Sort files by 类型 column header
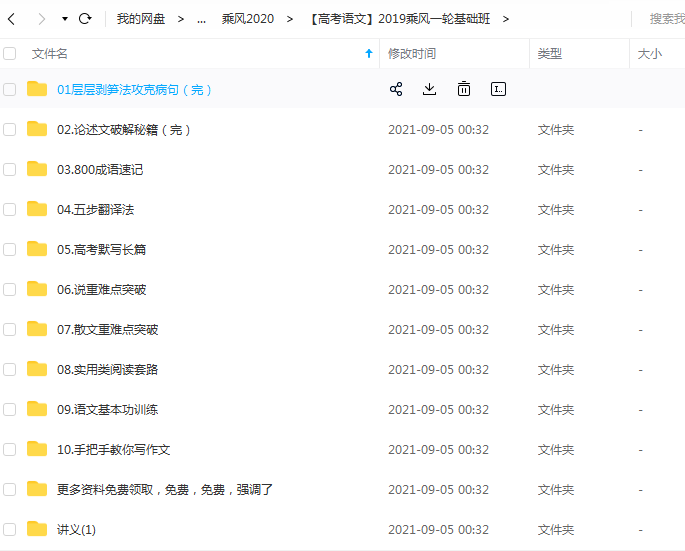 [x=550, y=54]
